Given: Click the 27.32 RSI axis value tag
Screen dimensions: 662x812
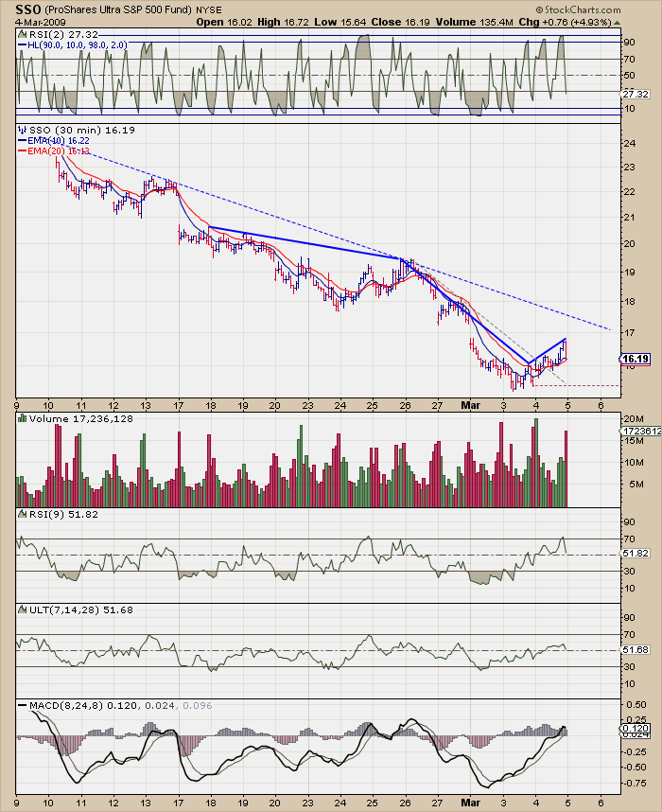Looking at the screenshot, I should 636,95.
